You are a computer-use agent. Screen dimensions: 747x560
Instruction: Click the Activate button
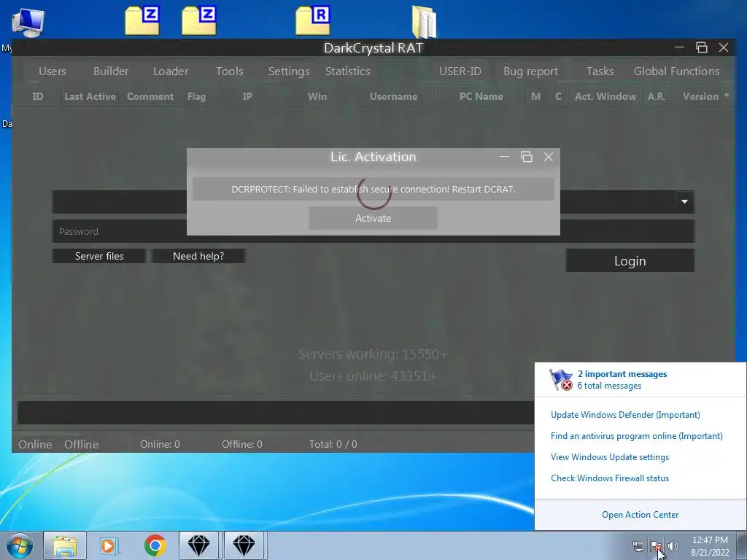click(x=373, y=218)
